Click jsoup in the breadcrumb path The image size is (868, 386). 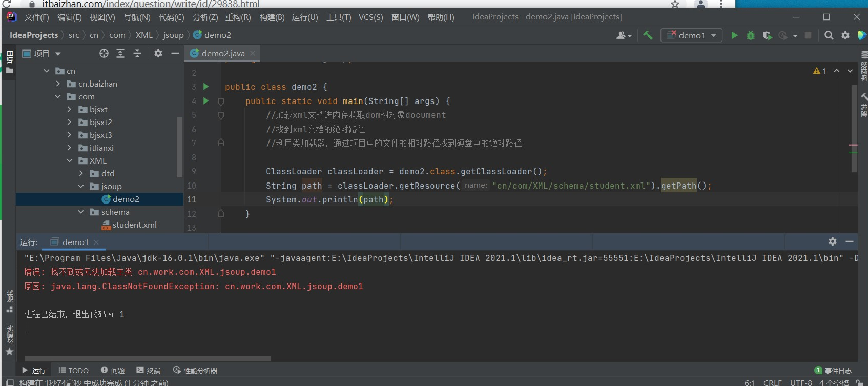pyautogui.click(x=173, y=35)
